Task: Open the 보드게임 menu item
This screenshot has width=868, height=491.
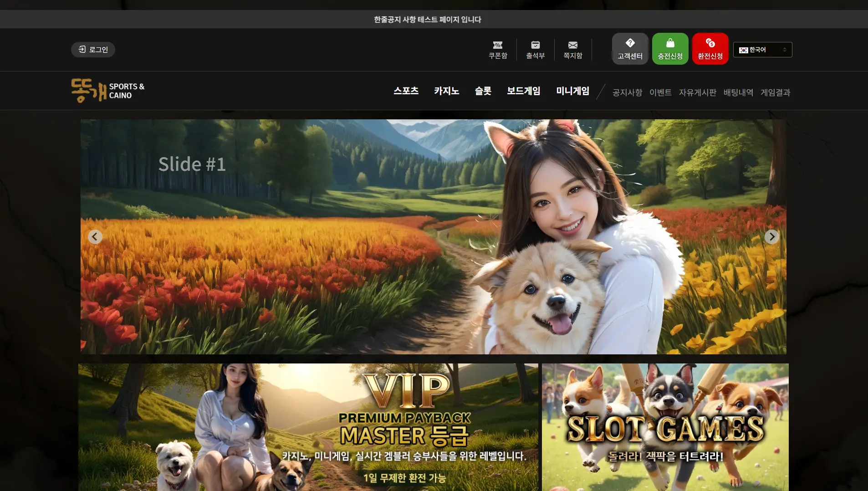Action: click(x=523, y=91)
